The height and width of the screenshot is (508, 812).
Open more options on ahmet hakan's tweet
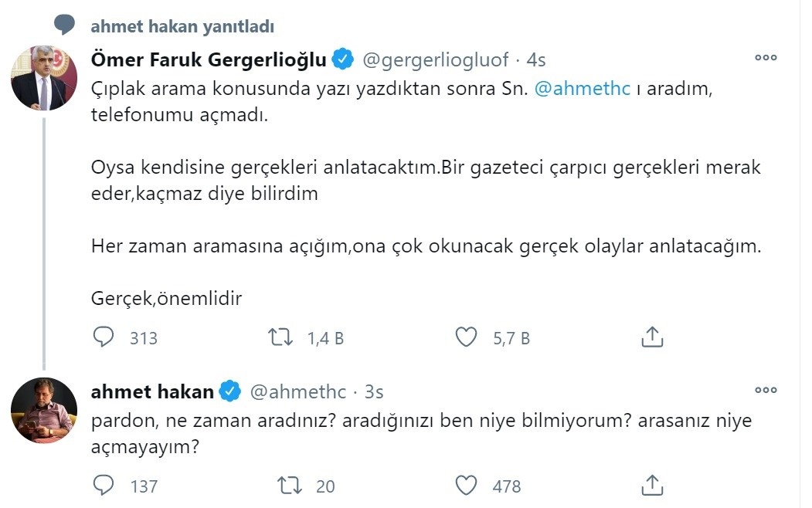pos(765,391)
